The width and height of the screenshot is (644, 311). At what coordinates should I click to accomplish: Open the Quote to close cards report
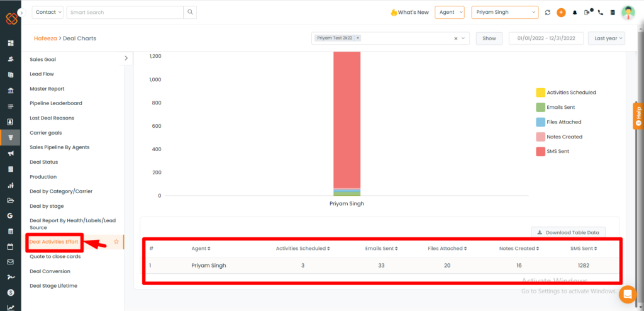click(x=55, y=256)
